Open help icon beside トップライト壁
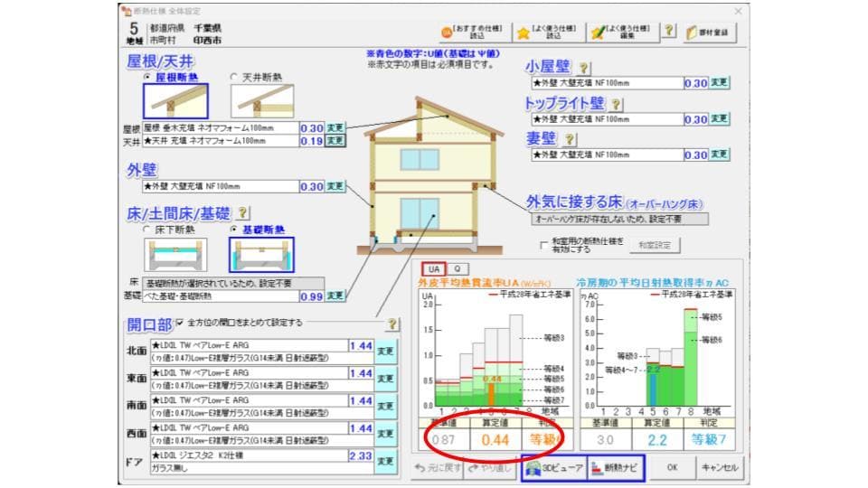Viewport: 868px width, 488px height. pos(615,104)
